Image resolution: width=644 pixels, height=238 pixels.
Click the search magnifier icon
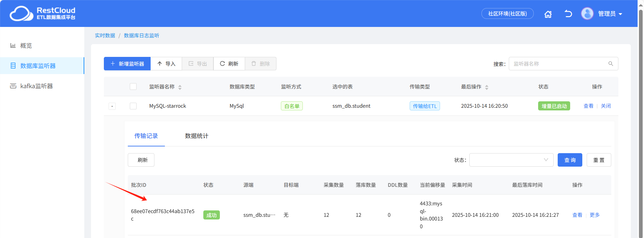tap(611, 64)
